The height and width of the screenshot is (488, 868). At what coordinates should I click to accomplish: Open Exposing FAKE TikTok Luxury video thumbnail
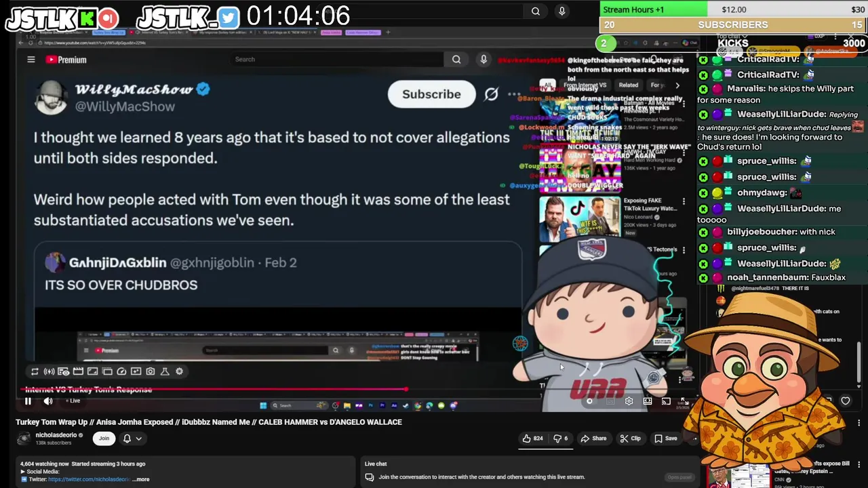coord(580,220)
